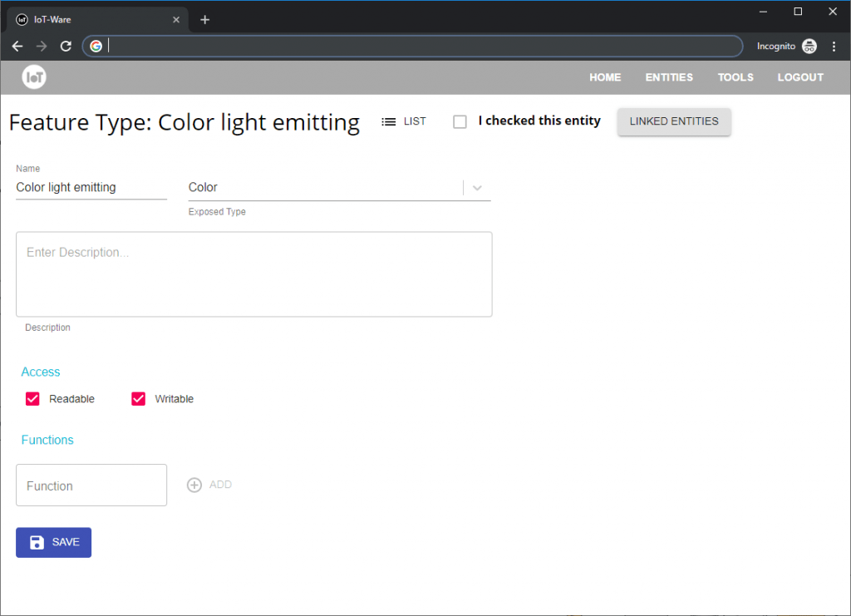The height and width of the screenshot is (616, 851).
Task: Tick the 'I checked this entity' checkbox
Action: click(x=460, y=121)
